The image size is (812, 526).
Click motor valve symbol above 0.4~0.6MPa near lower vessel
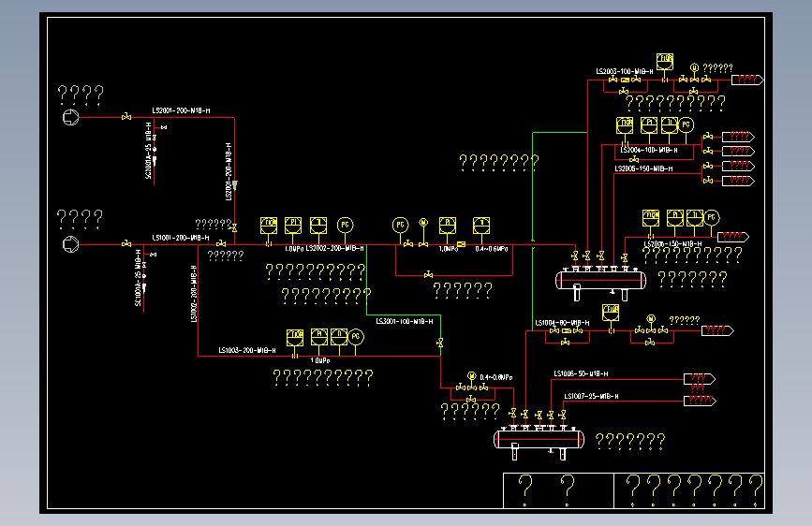pyautogui.click(x=472, y=376)
